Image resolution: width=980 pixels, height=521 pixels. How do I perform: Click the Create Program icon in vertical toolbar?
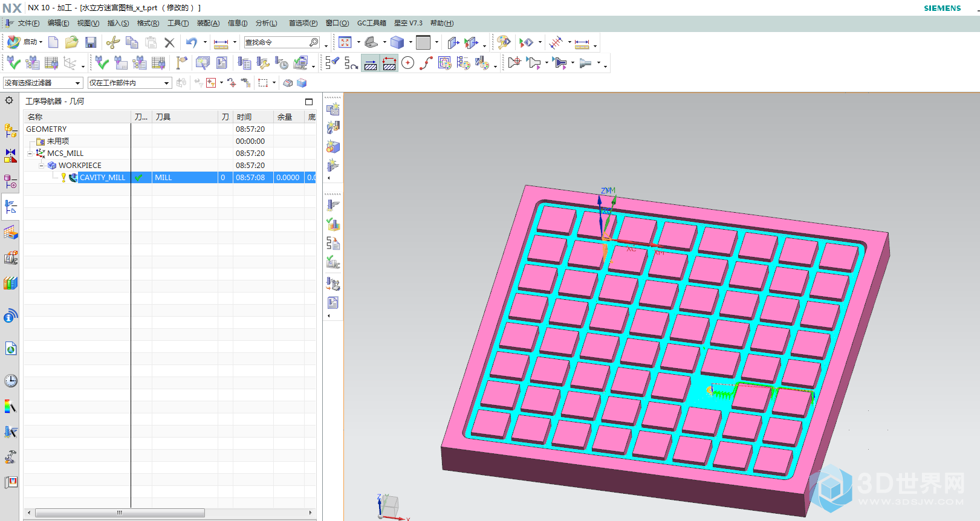[x=333, y=109]
